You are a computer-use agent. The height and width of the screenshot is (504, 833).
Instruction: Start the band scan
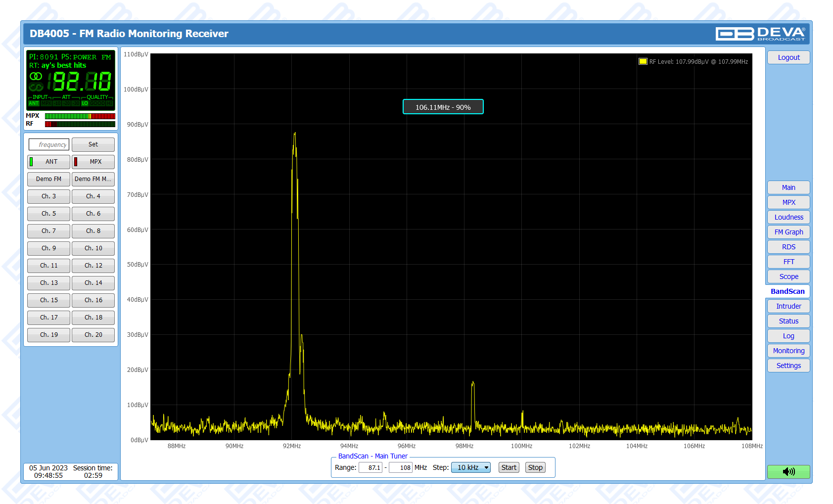pos(509,467)
